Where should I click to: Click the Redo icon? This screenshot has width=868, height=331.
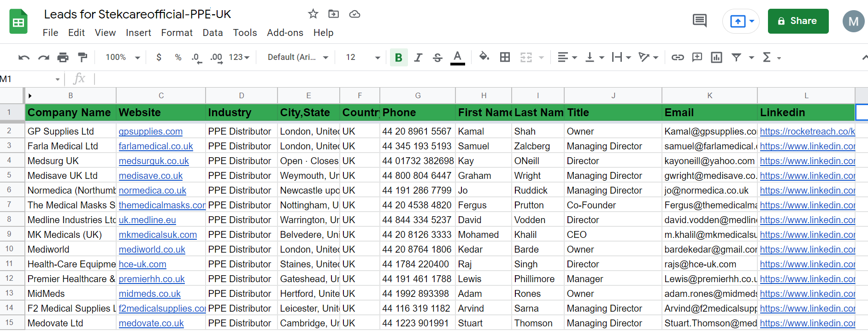tap(43, 57)
